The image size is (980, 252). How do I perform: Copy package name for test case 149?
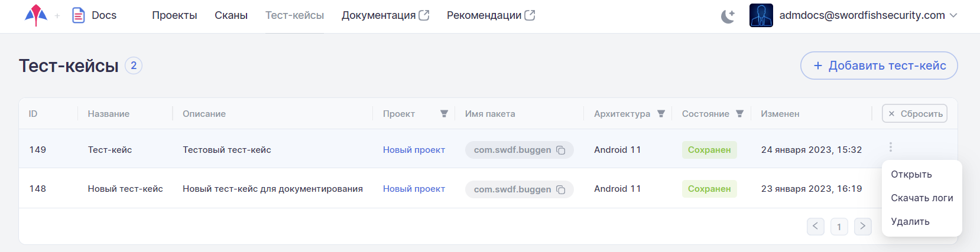click(561, 150)
